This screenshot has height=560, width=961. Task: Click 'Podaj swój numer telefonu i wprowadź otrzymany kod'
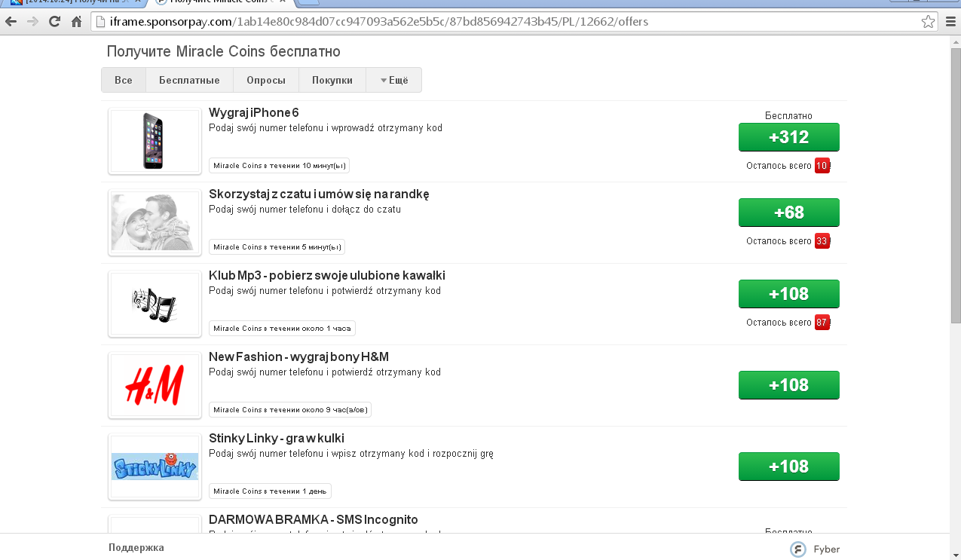tap(326, 128)
